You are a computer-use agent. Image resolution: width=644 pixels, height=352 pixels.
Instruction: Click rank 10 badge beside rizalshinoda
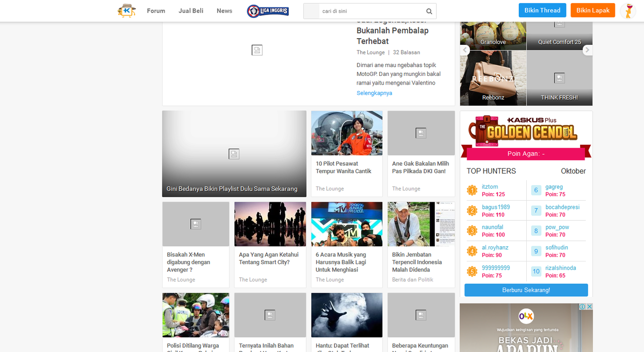536,272
